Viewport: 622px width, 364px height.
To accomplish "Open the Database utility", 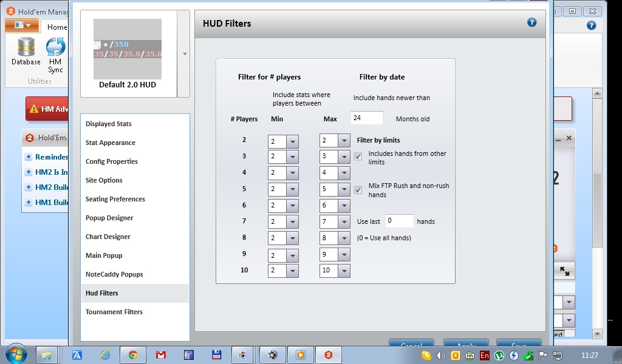I will [x=26, y=51].
